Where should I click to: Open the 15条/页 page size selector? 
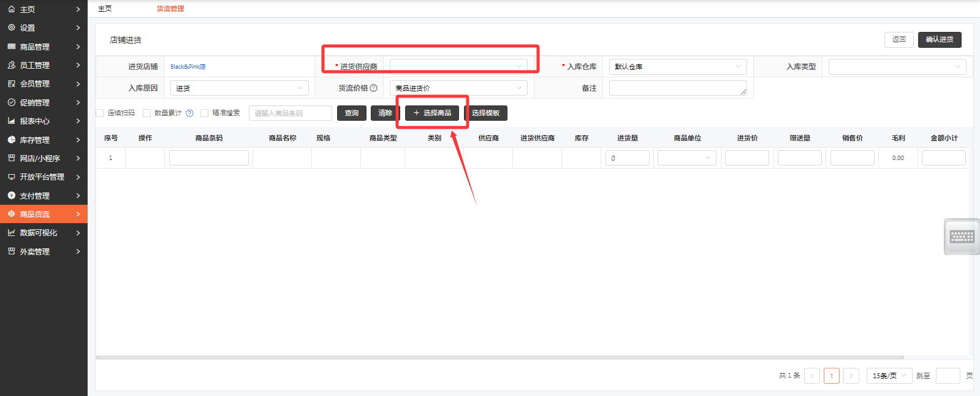(889, 376)
